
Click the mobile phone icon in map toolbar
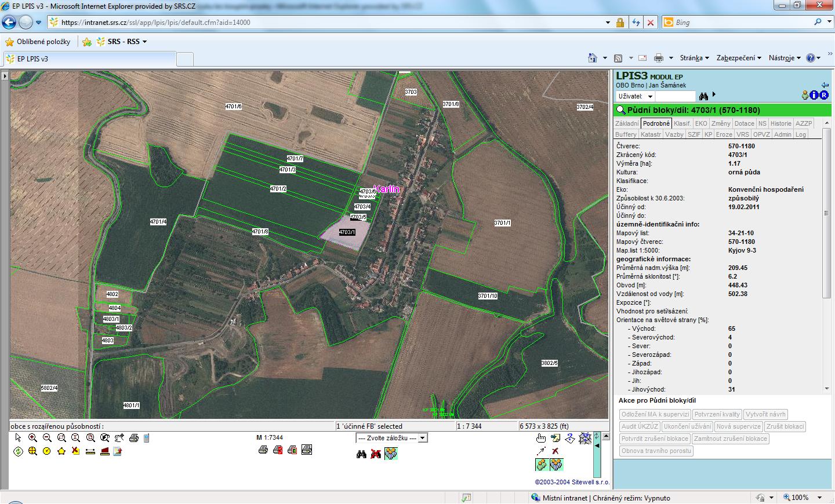pos(147,438)
